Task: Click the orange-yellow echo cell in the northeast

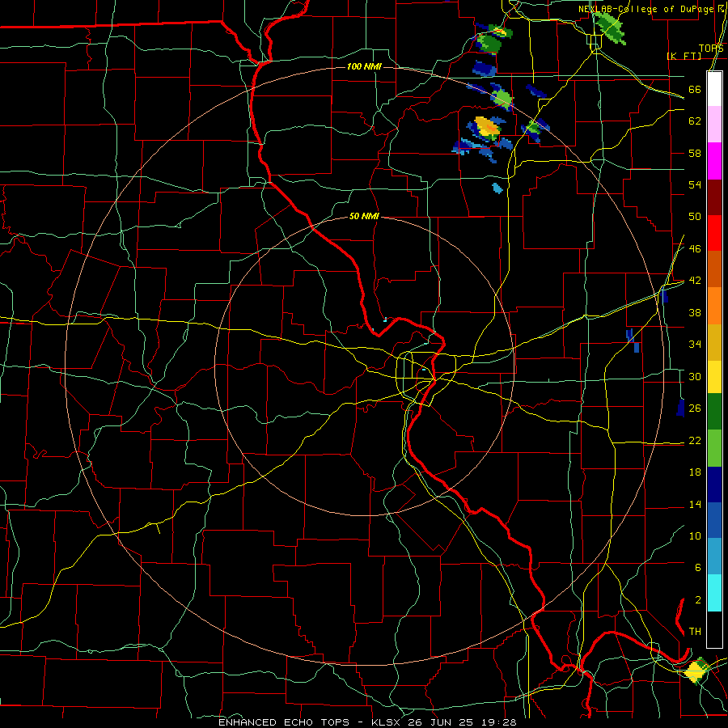Action: coord(488,126)
